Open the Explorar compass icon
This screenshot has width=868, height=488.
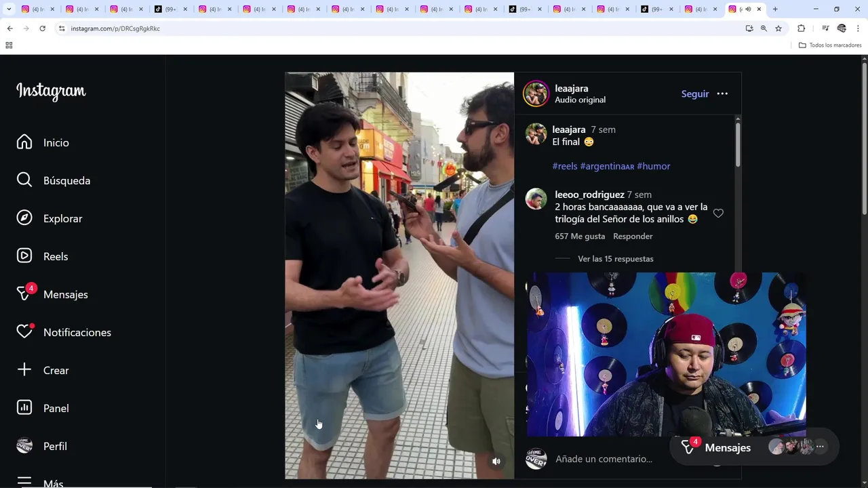pyautogui.click(x=24, y=218)
